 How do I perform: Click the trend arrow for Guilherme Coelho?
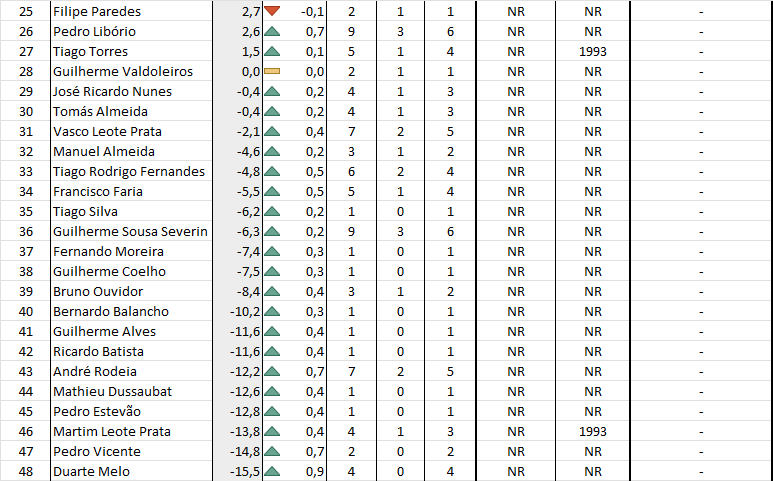click(x=272, y=272)
